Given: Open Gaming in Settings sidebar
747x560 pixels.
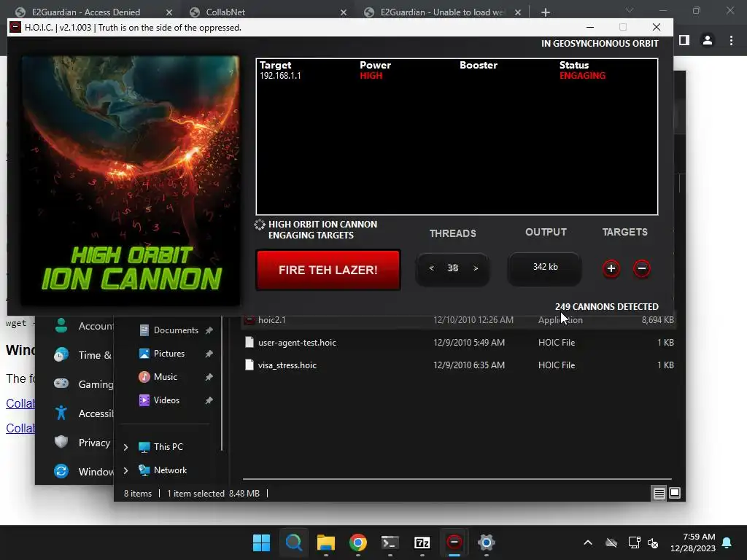Looking at the screenshot, I should click(83, 384).
